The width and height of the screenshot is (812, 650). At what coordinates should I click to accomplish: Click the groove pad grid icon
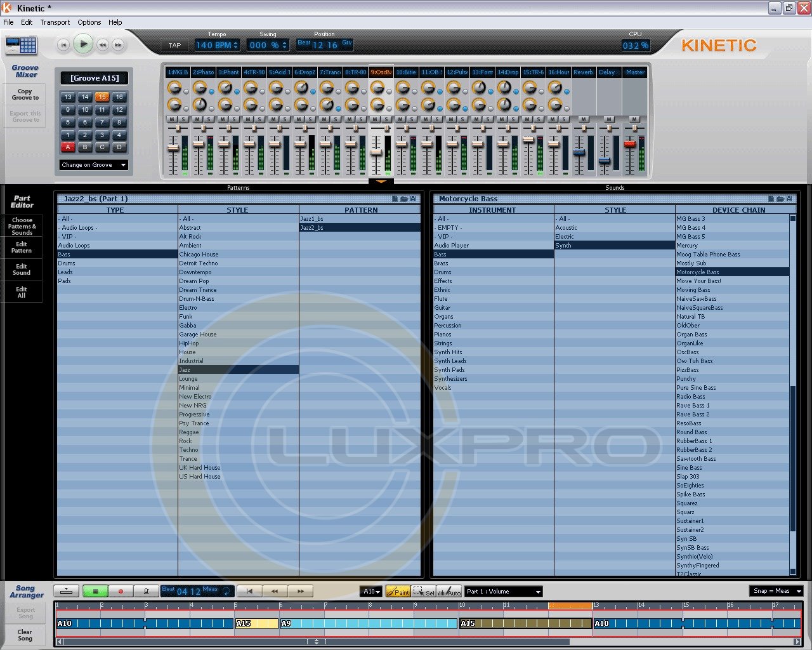[21, 44]
